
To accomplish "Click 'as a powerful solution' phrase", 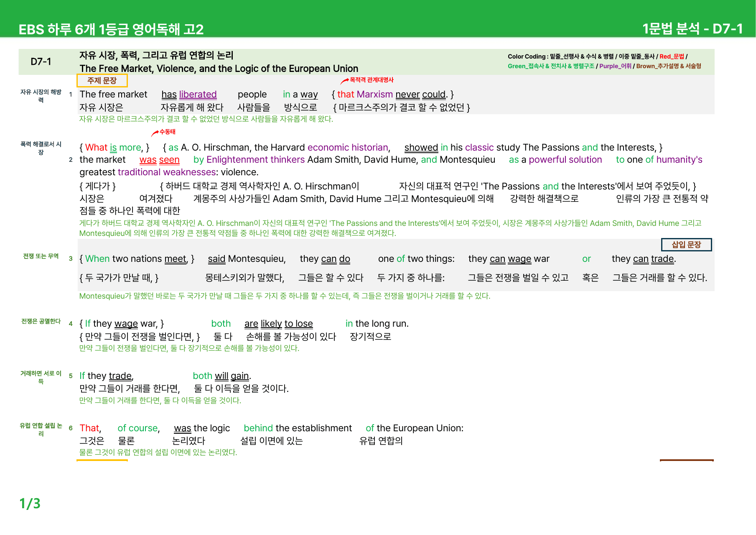I will 555,160.
